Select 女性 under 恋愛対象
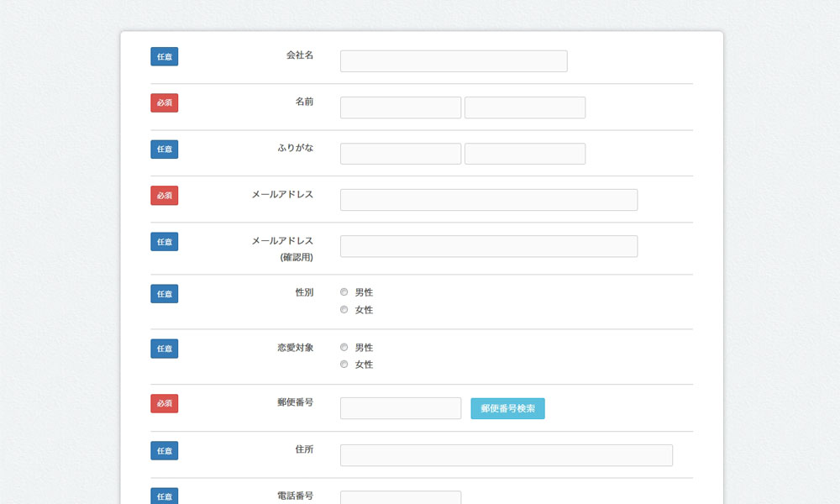 pyautogui.click(x=344, y=365)
